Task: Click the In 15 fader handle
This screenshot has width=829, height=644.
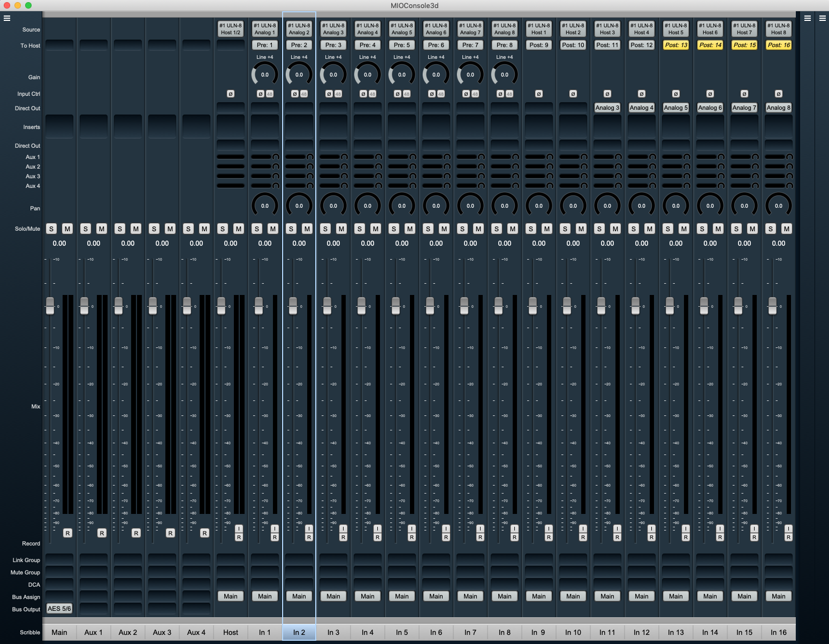Action: 738,306
